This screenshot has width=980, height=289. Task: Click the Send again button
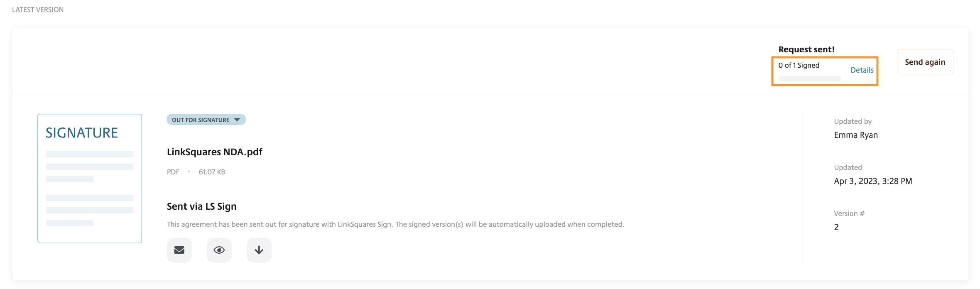(x=925, y=62)
